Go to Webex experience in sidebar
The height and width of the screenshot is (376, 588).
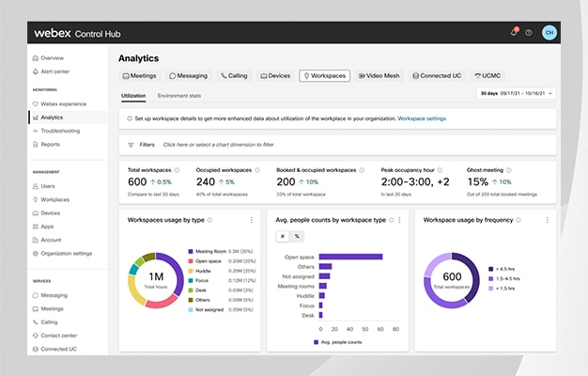(59, 104)
